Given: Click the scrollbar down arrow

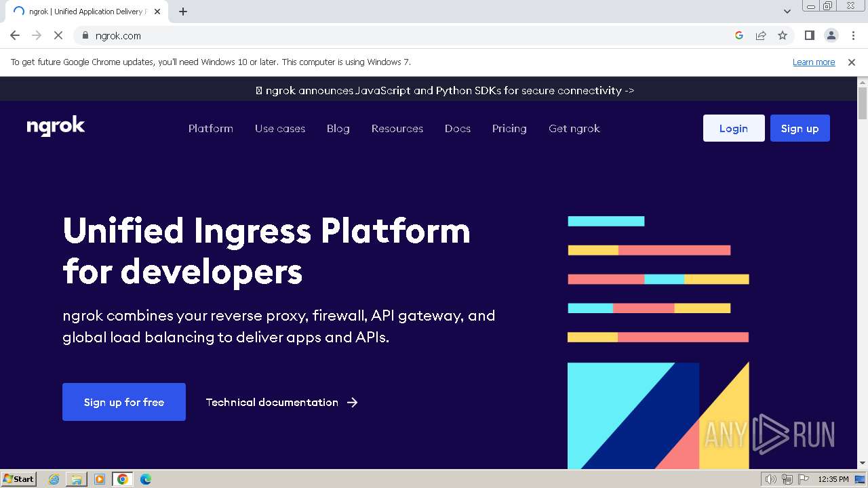Looking at the screenshot, I should coord(863,464).
